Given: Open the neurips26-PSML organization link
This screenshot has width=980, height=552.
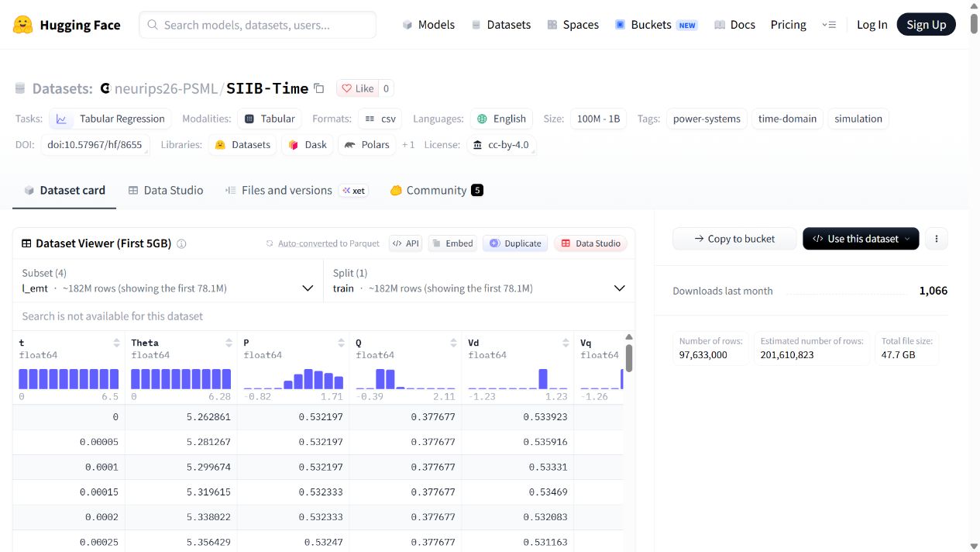Looking at the screenshot, I should point(167,88).
